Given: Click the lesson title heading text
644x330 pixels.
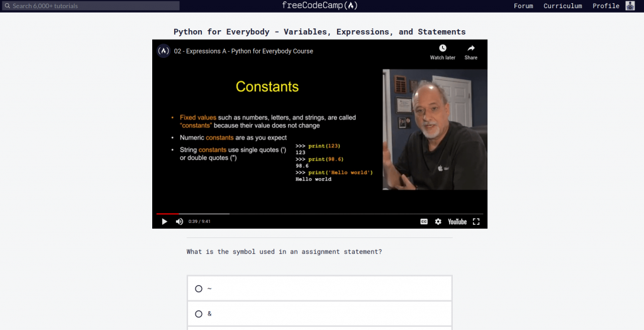Looking at the screenshot, I should [319, 31].
